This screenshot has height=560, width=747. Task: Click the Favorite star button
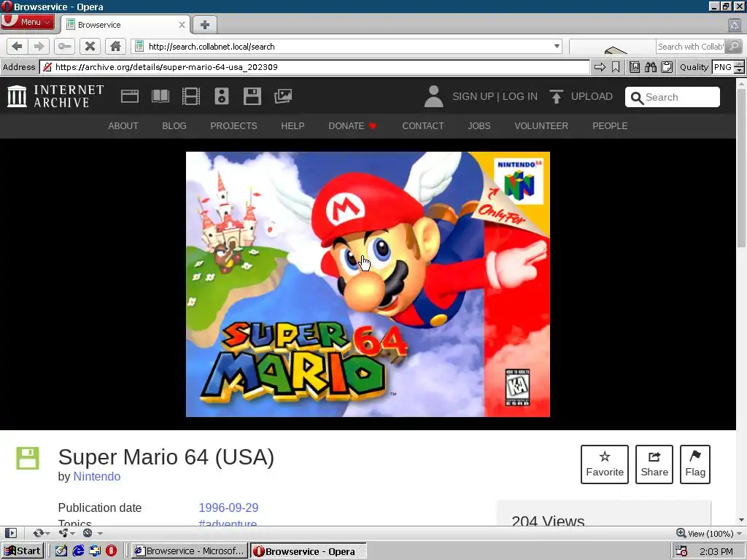605,464
